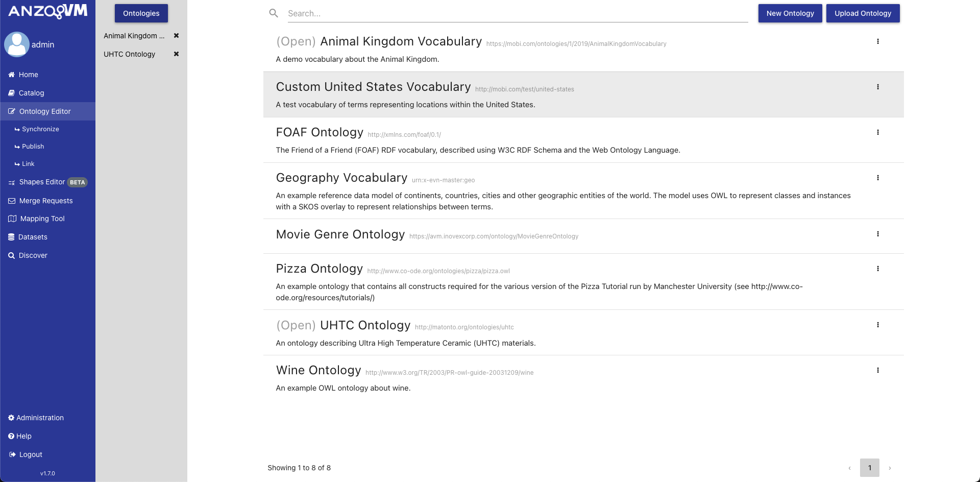Screen dimensions: 980x482
Task: Select the Synchronize menu item
Action: click(40, 129)
